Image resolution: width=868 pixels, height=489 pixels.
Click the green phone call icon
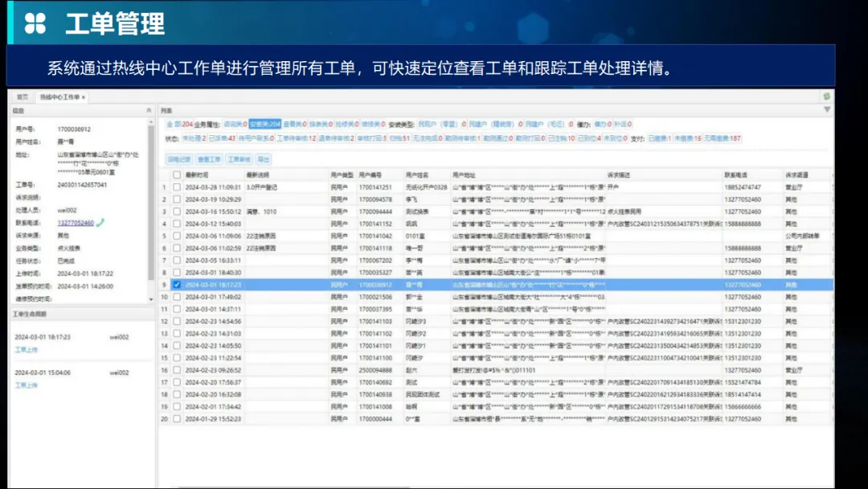click(100, 223)
